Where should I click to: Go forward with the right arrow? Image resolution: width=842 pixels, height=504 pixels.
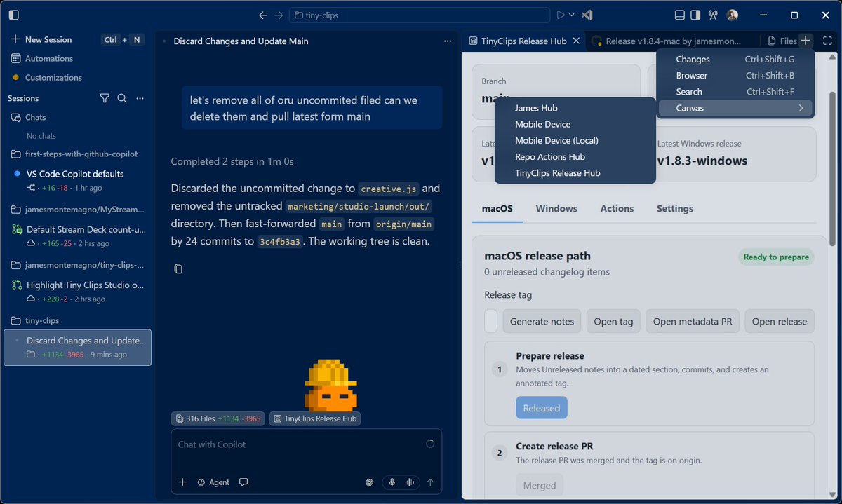coord(279,15)
